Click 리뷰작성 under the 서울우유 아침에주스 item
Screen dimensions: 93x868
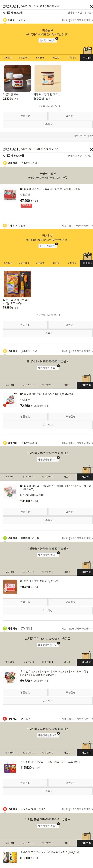48,791
